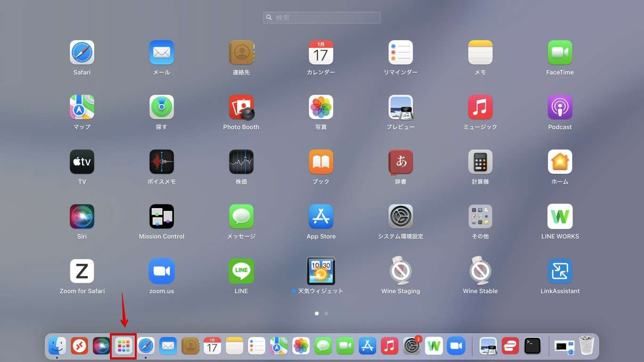Open Messages from the Dock
This screenshot has width=644, height=362.
(x=323, y=346)
